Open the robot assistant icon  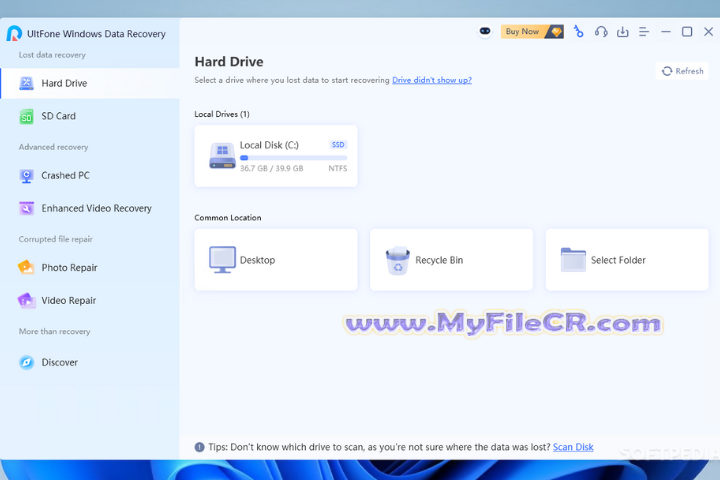485,31
